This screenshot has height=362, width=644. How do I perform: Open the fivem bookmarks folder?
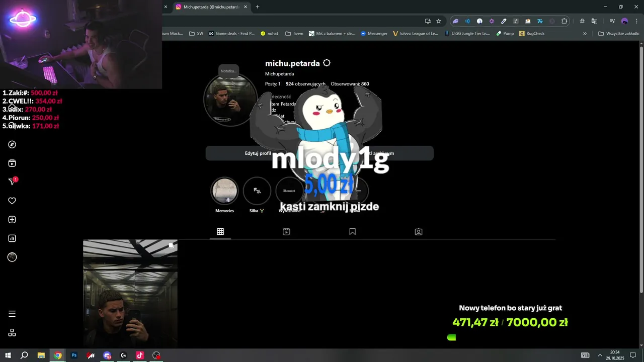pos(294,34)
